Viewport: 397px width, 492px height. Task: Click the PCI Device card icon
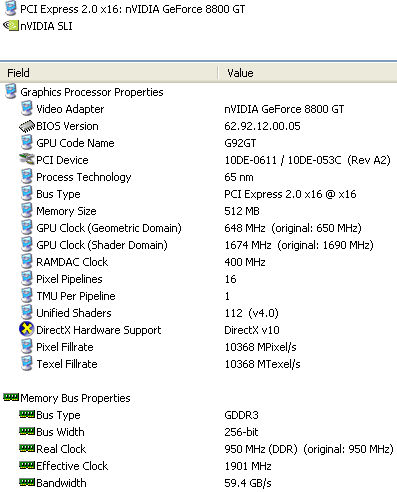tap(27, 160)
